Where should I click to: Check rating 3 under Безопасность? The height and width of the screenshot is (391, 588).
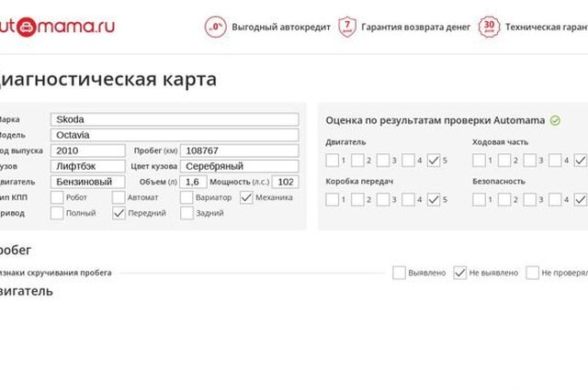529,199
